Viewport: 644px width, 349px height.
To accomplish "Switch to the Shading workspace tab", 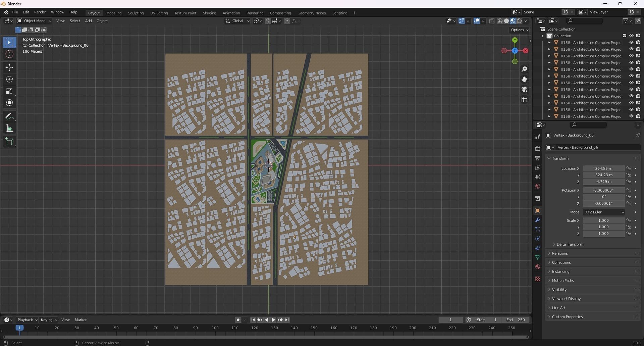I will pos(209,13).
